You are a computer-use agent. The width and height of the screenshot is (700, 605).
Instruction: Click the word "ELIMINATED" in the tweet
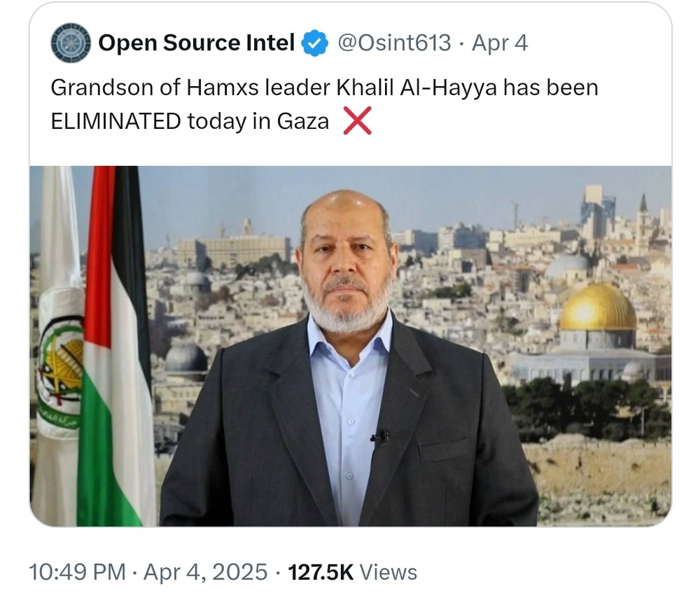116,122
